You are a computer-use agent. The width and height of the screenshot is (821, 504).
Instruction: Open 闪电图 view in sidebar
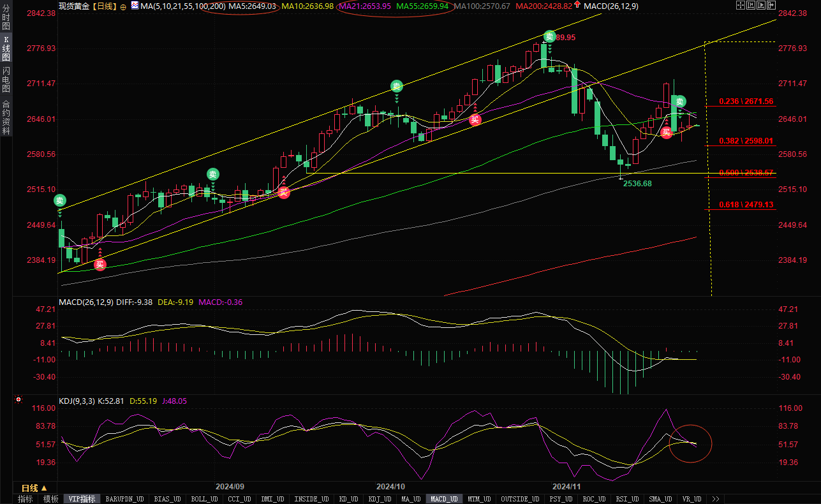coord(6,77)
